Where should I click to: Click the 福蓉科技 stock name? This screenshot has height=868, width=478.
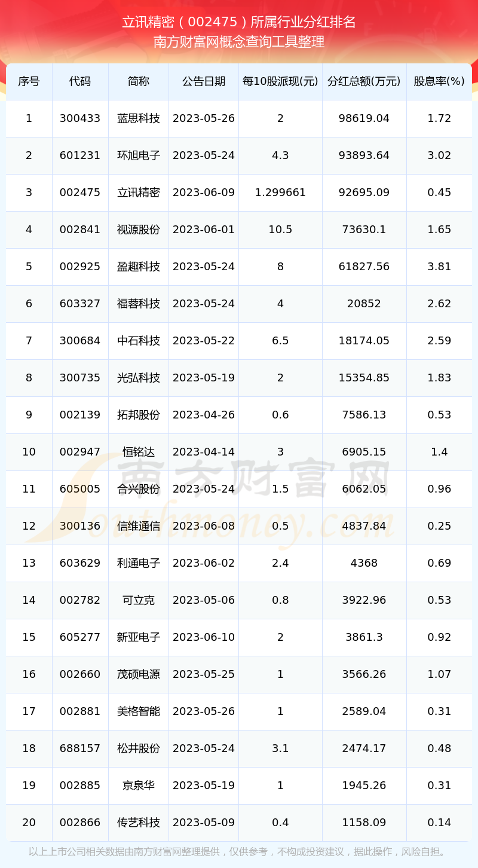coord(139,304)
